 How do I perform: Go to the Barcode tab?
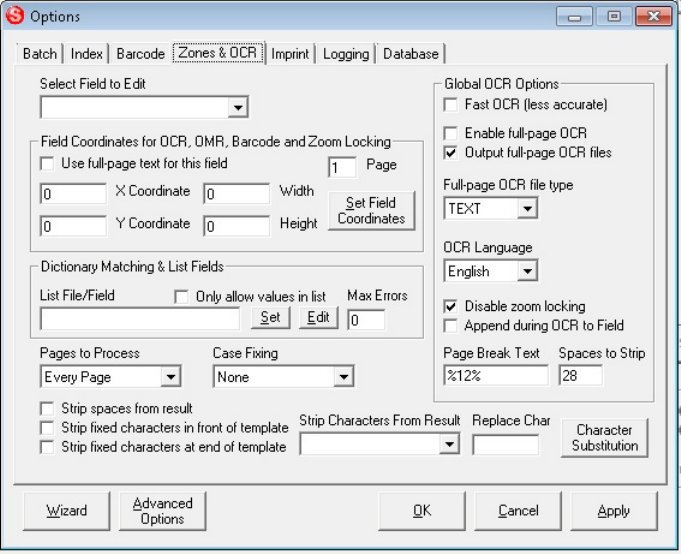point(141,54)
